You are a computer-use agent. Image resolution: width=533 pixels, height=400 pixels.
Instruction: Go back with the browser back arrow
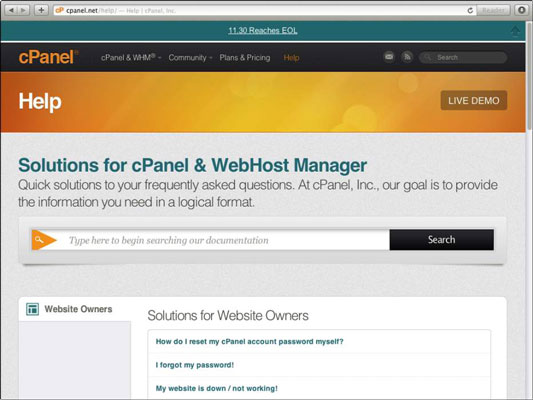coord(11,10)
